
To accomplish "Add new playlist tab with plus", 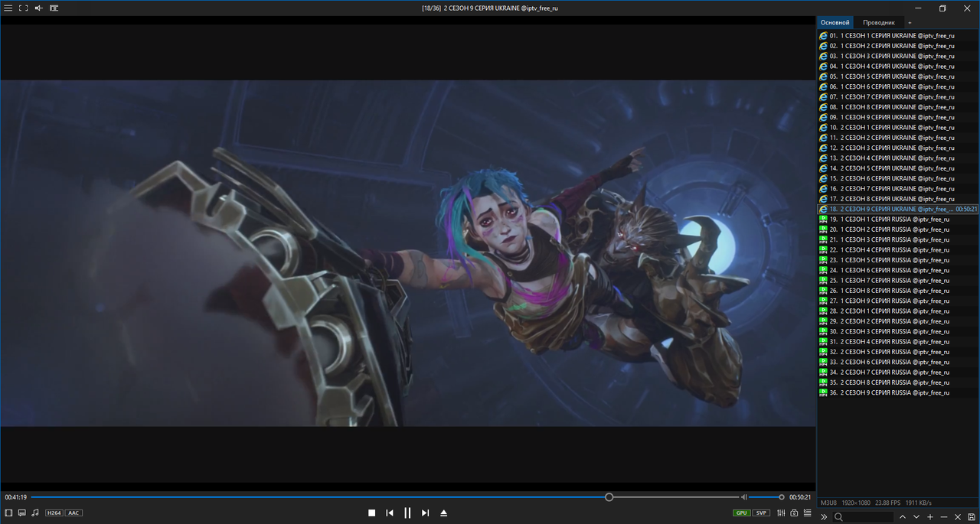I will click(910, 23).
